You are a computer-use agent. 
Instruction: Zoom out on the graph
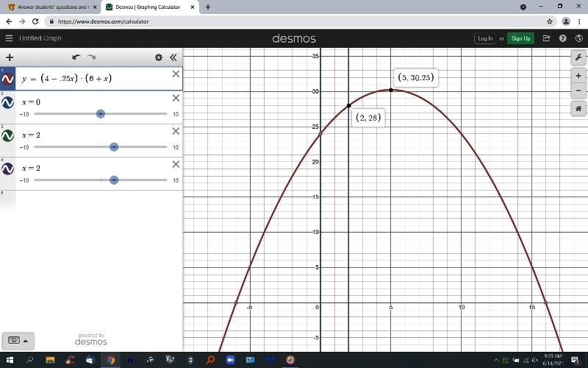(578, 91)
